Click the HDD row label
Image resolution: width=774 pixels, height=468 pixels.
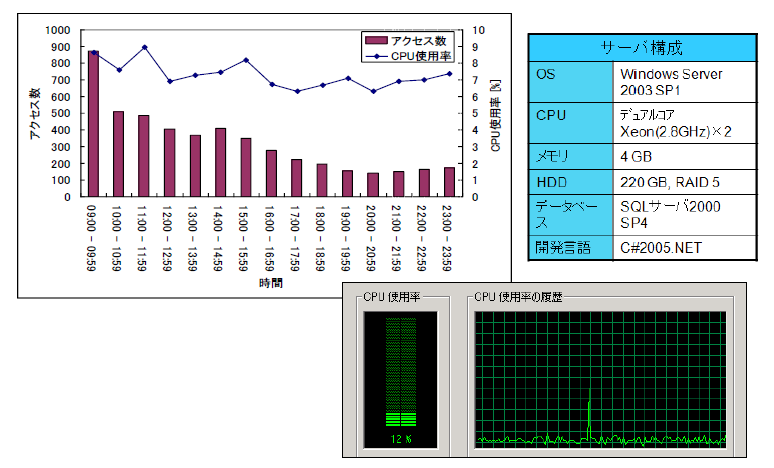[571, 182]
